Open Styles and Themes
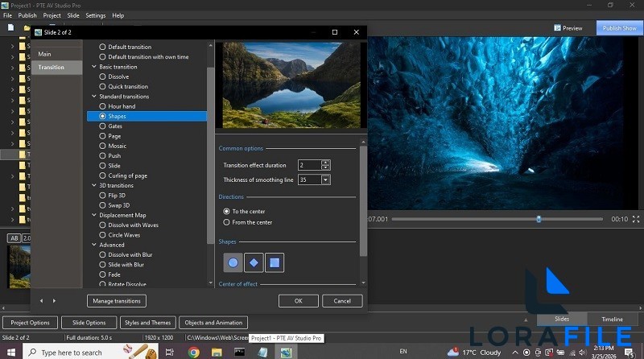The width and height of the screenshot is (644, 359). coord(147,323)
